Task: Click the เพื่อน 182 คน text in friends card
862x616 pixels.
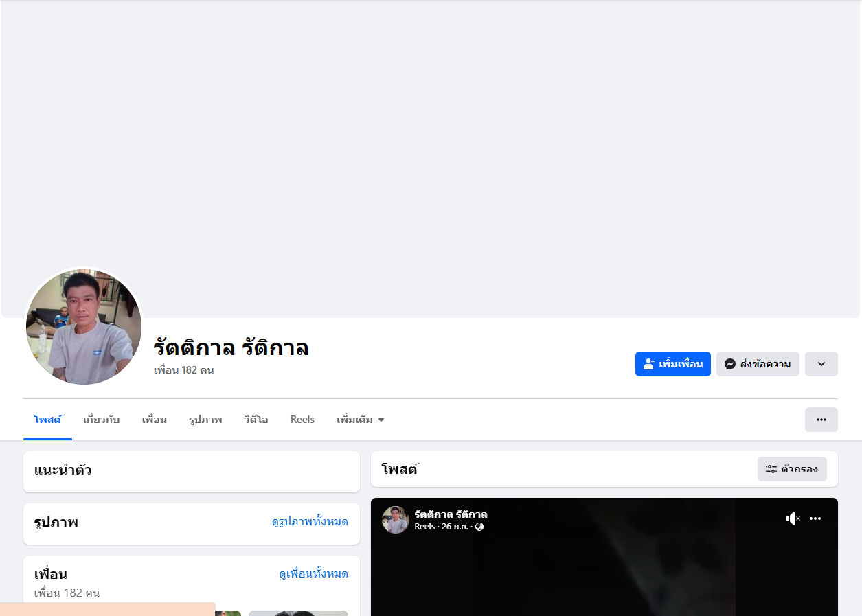Action: (67, 593)
